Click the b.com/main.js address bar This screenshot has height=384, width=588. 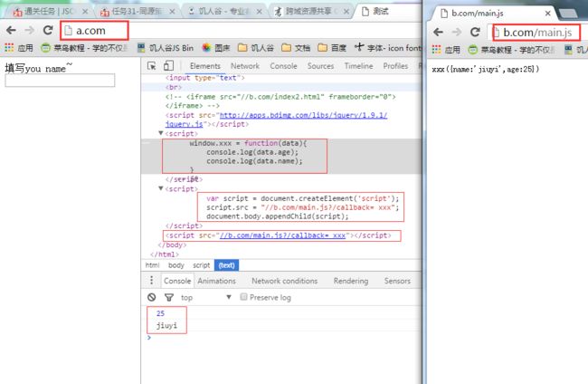pyautogui.click(x=538, y=33)
